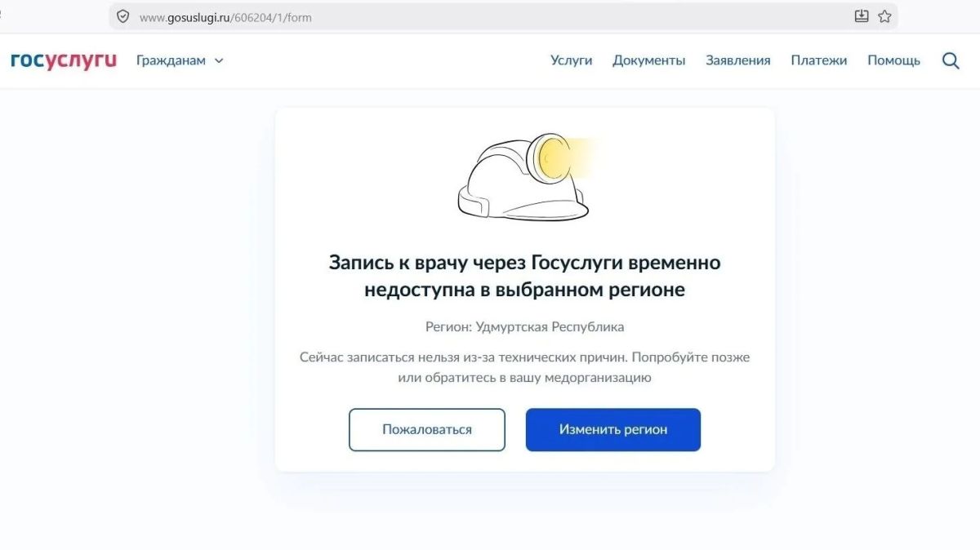Go to Заявления in the top navigation
Screen dimensions: 980x550
coord(738,60)
